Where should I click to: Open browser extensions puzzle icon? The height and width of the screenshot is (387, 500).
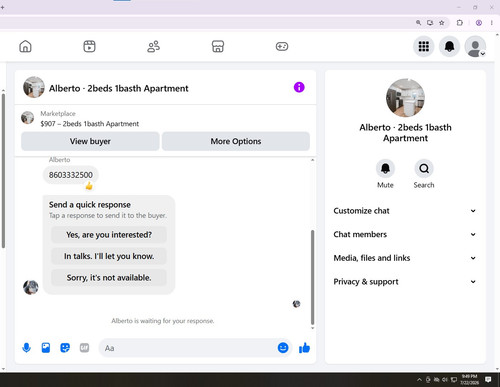(x=460, y=23)
